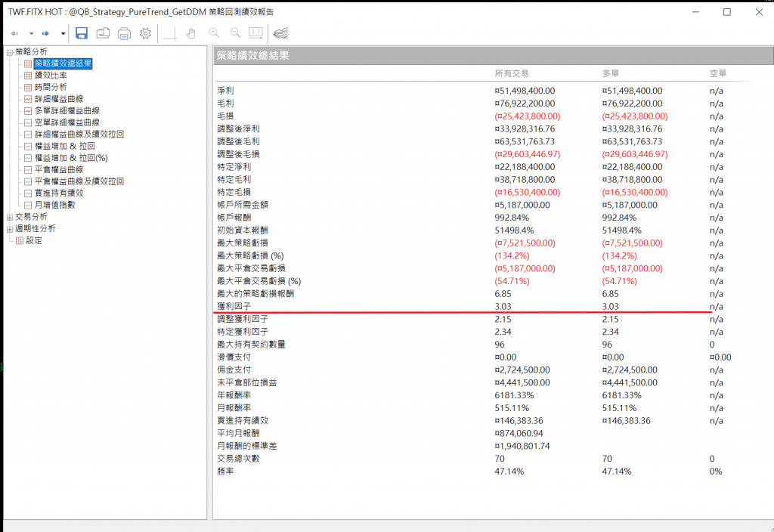
Task: Click the table icon beside 績效比率
Action: [x=28, y=76]
